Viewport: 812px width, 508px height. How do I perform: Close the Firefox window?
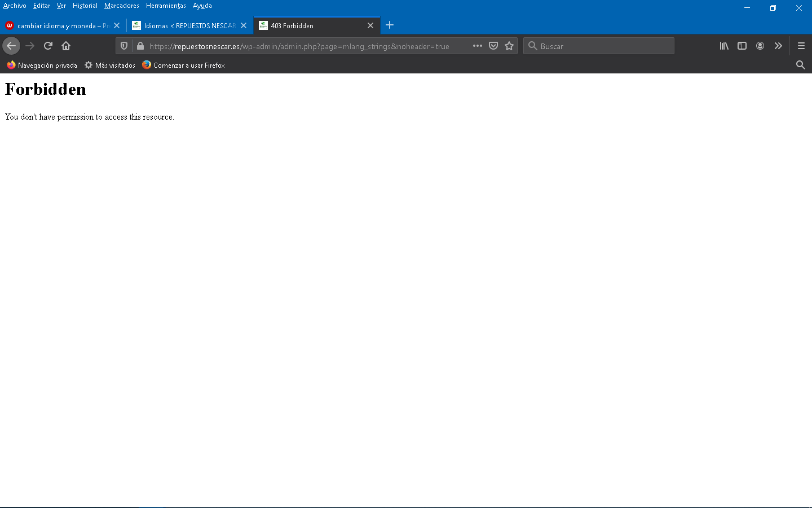pos(799,8)
